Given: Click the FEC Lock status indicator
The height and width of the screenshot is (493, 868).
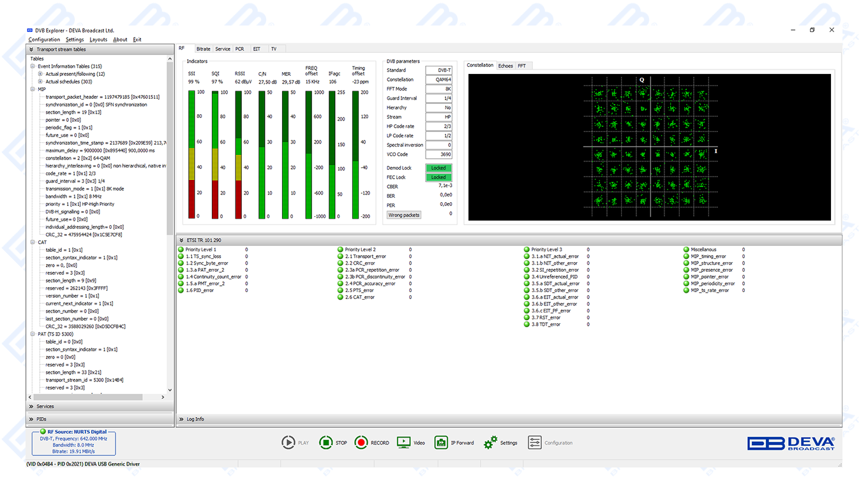Looking at the screenshot, I should pos(438,177).
